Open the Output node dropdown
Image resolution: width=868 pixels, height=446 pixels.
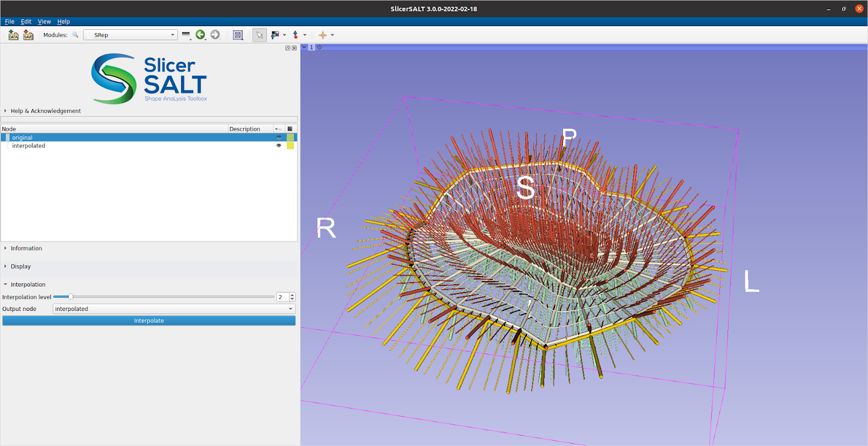click(x=174, y=309)
